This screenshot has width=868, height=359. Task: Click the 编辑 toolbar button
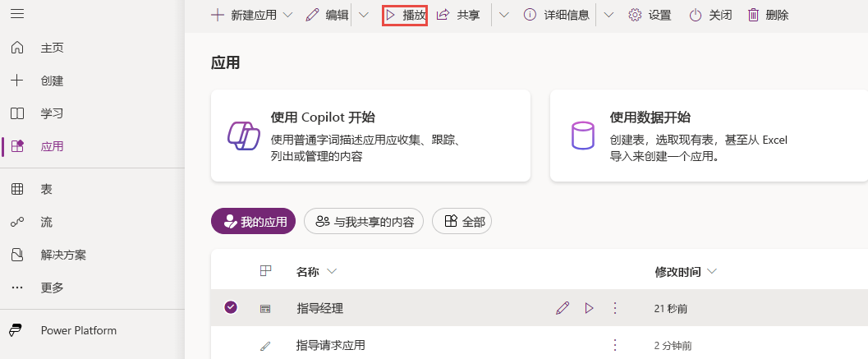coord(327,15)
